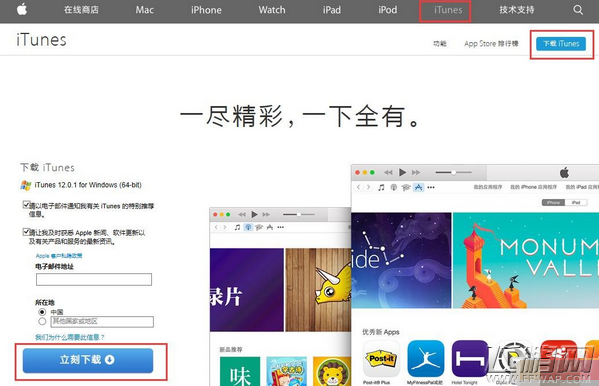Click the forward arrow in the rear iTunes window
This screenshot has width=599, height=386.
(x=225, y=227)
